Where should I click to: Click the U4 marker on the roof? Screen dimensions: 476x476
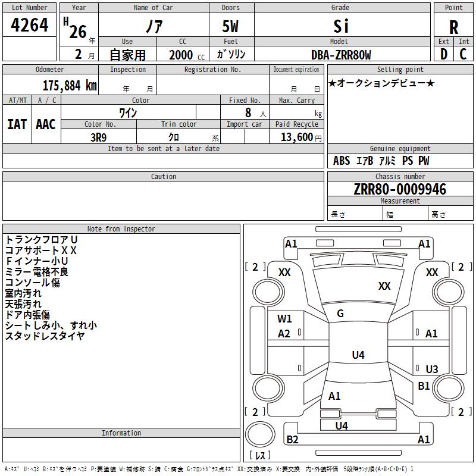point(358,355)
